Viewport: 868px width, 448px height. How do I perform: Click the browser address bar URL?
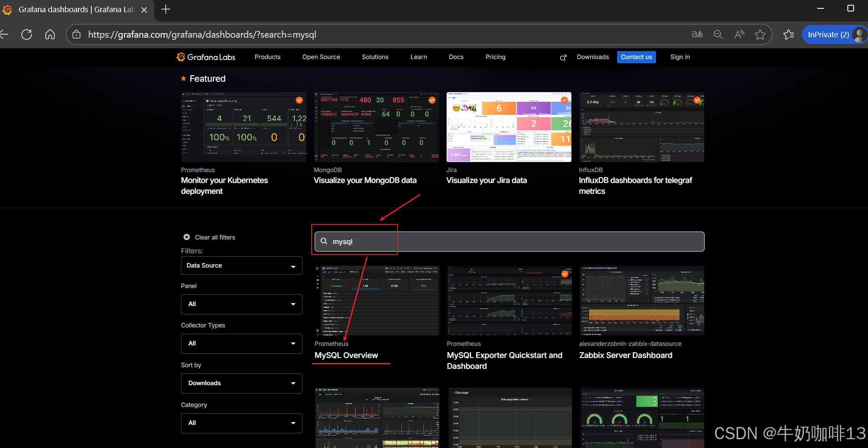coord(202,34)
